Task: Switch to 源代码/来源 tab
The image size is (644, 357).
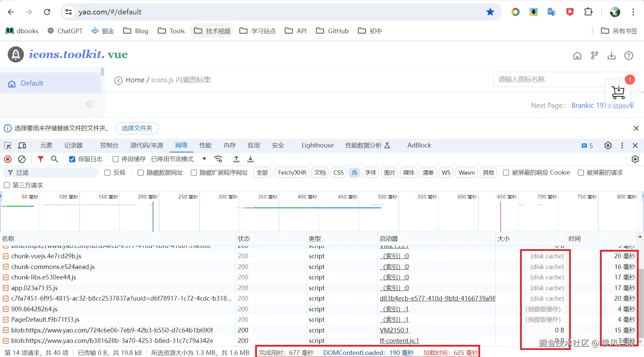Action: click(x=147, y=145)
